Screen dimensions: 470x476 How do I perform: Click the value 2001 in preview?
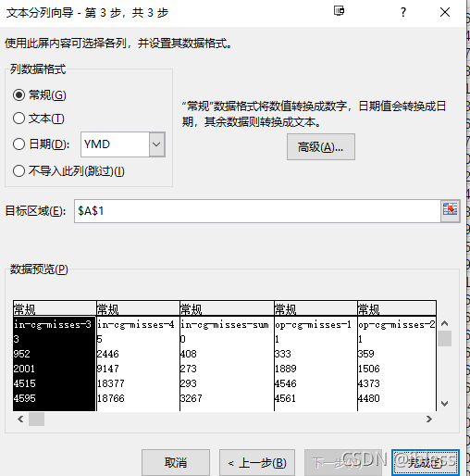tap(24, 369)
